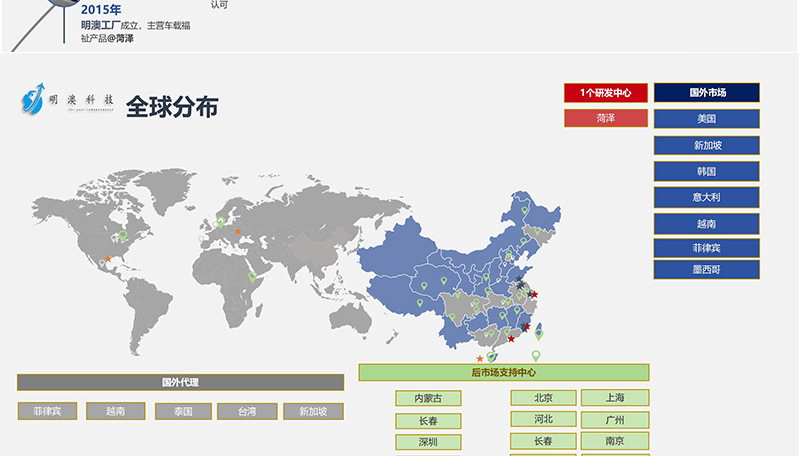800x456 pixels.
Task: Click the 北京 support center box
Action: (x=543, y=397)
